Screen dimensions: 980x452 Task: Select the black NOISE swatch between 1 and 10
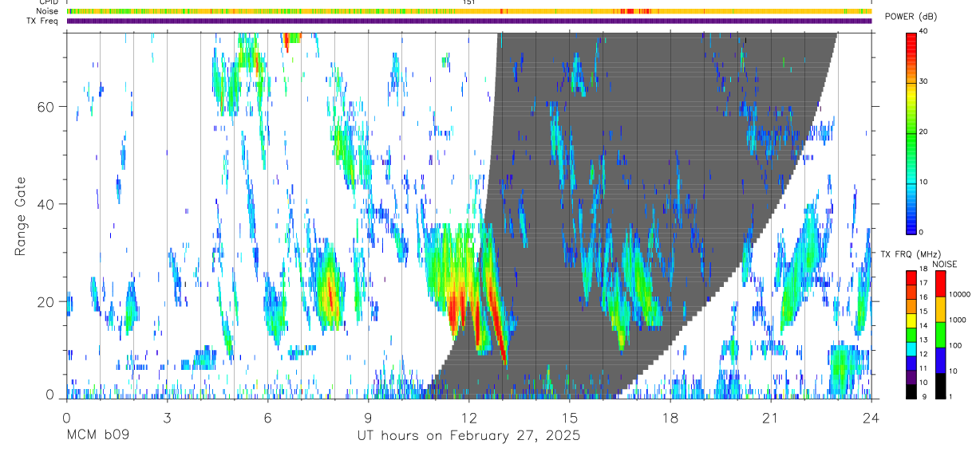(940, 386)
